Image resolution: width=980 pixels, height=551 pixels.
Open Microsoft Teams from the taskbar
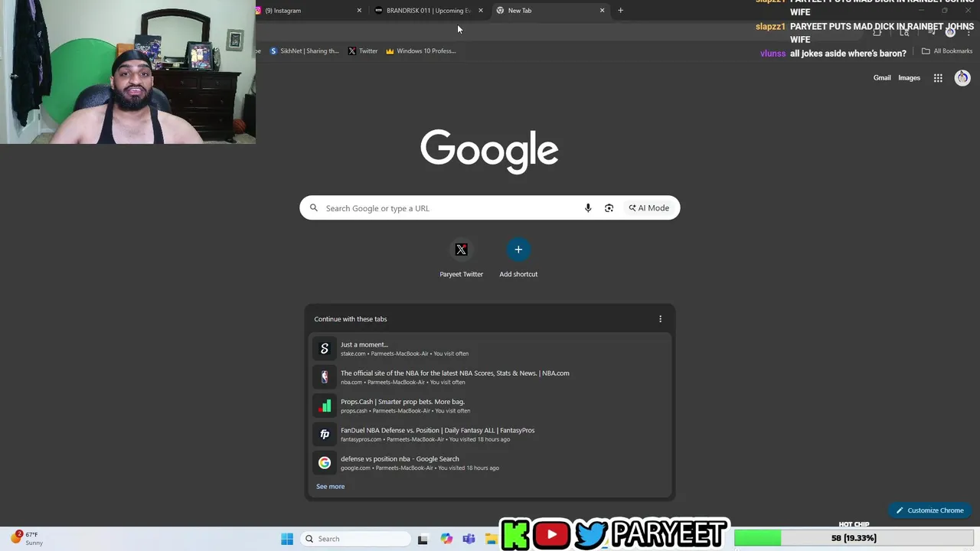469,539
